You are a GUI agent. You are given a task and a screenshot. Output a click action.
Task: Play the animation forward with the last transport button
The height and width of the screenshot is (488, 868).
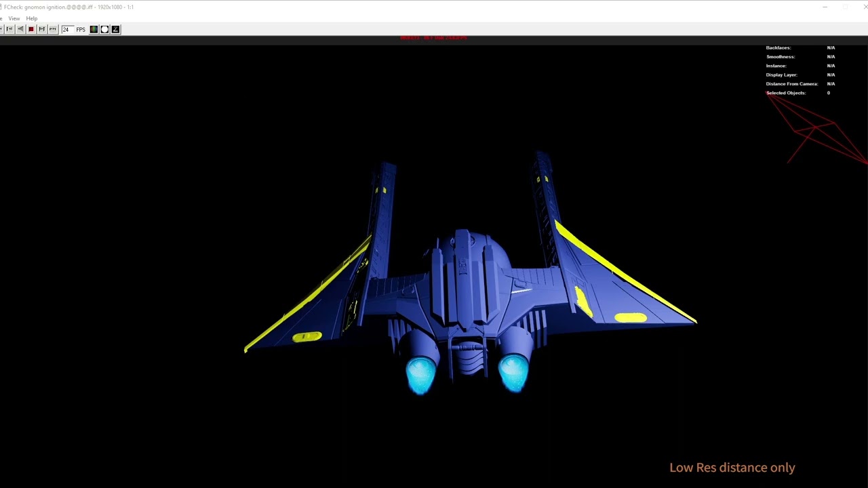(53, 29)
